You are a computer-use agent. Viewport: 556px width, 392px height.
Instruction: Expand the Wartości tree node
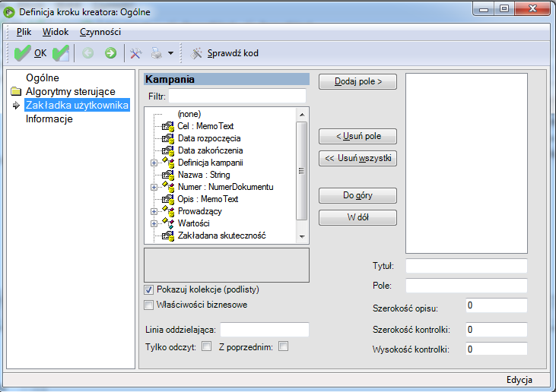click(x=154, y=224)
